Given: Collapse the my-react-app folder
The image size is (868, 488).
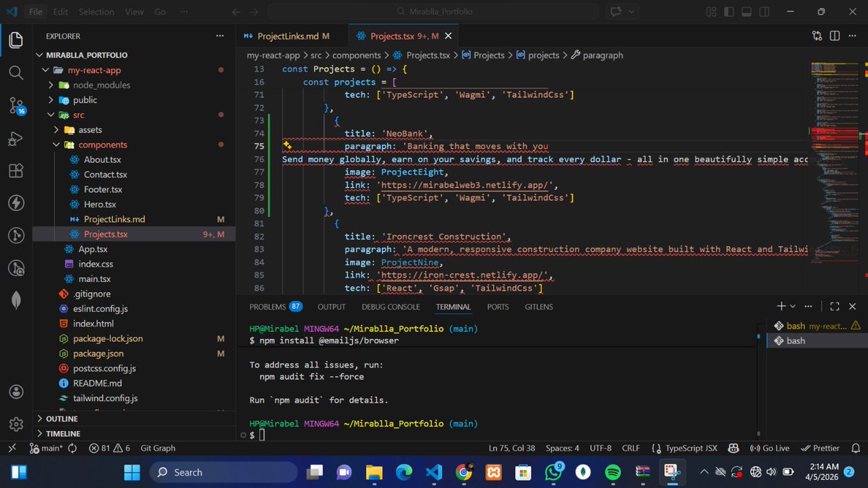Looking at the screenshot, I should 46,70.
